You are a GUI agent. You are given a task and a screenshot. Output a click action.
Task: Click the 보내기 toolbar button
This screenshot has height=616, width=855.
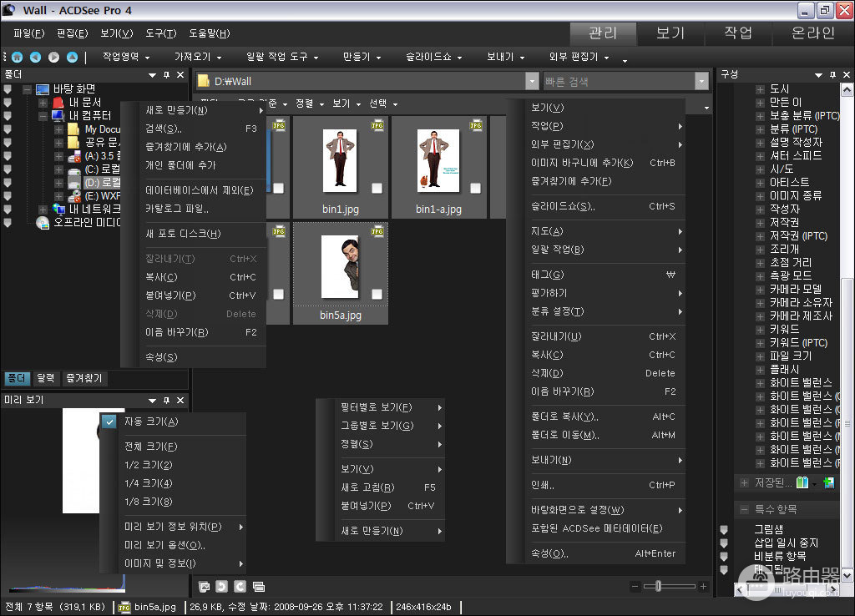click(505, 57)
